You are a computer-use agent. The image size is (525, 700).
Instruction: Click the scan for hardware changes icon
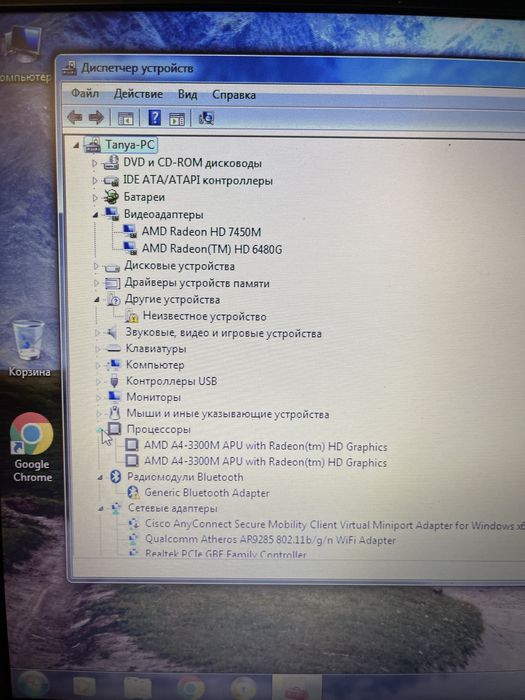click(x=206, y=118)
